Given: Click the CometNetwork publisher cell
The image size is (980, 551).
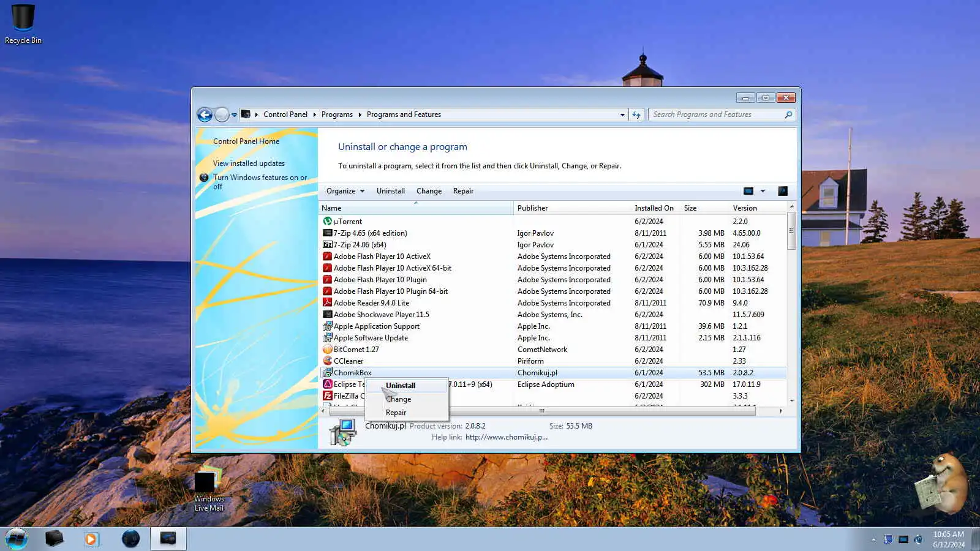Looking at the screenshot, I should pos(542,350).
